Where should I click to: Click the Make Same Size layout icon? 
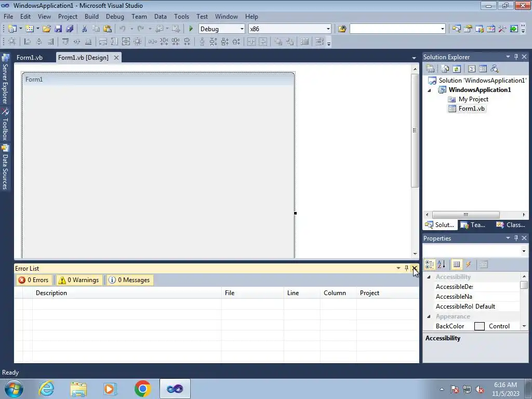pyautogui.click(x=126, y=42)
